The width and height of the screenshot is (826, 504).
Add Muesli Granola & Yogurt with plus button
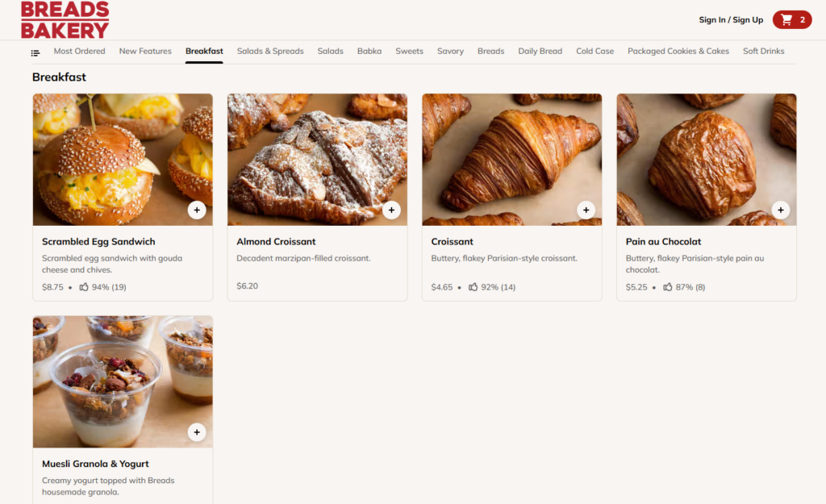tap(197, 432)
